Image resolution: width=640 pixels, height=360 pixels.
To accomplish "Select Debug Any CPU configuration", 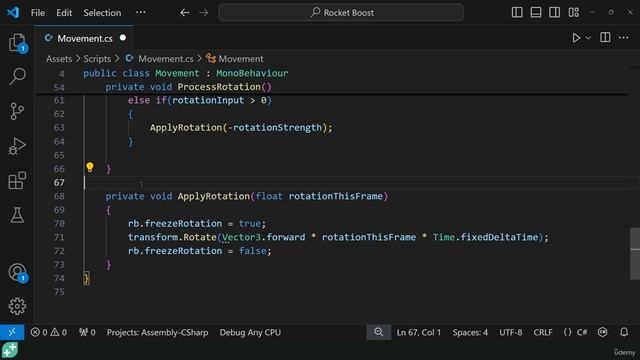I will [x=250, y=332].
